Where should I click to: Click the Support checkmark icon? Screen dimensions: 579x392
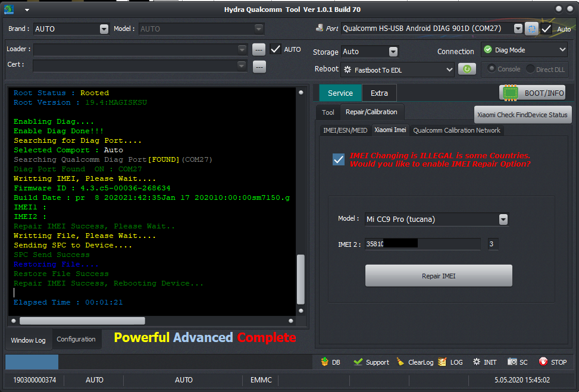pyautogui.click(x=358, y=362)
